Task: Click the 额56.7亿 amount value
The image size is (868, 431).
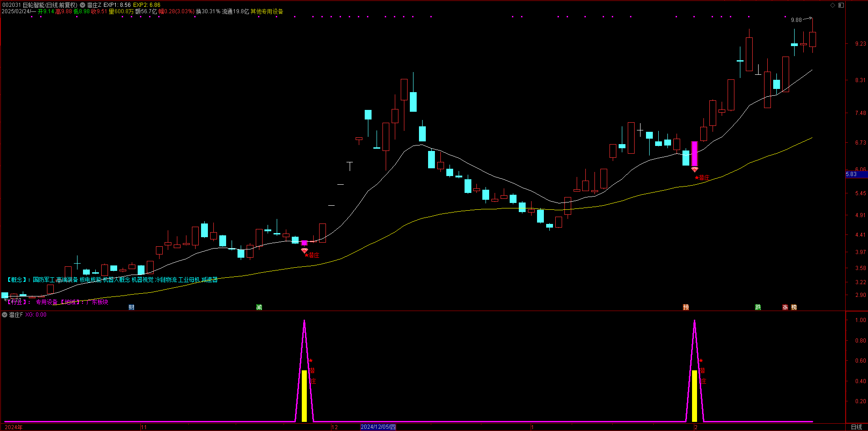Action: (146, 11)
